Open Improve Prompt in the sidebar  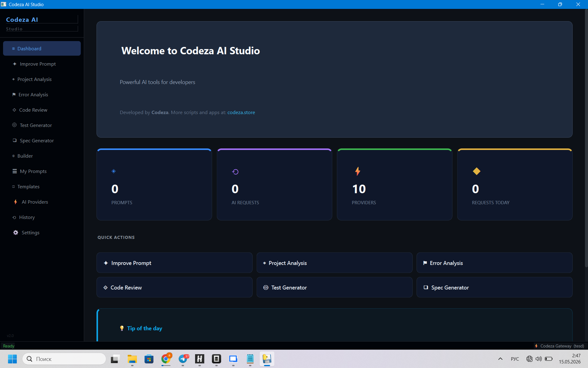point(42,64)
